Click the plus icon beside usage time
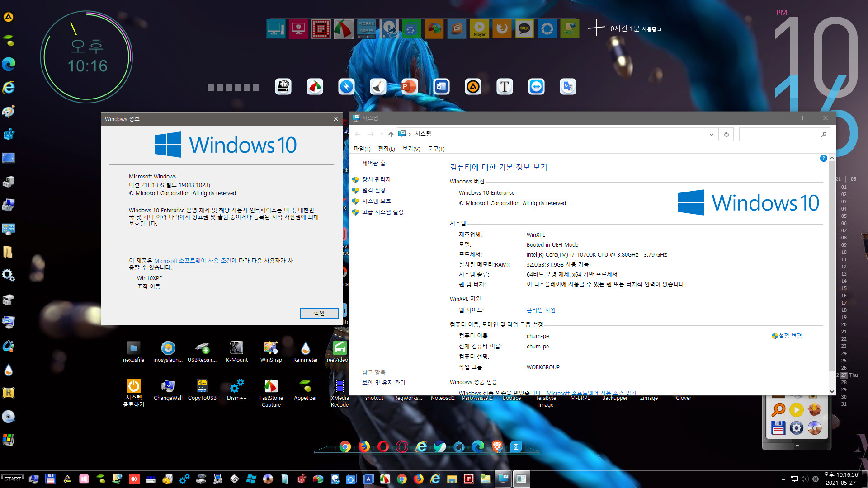 [596, 28]
